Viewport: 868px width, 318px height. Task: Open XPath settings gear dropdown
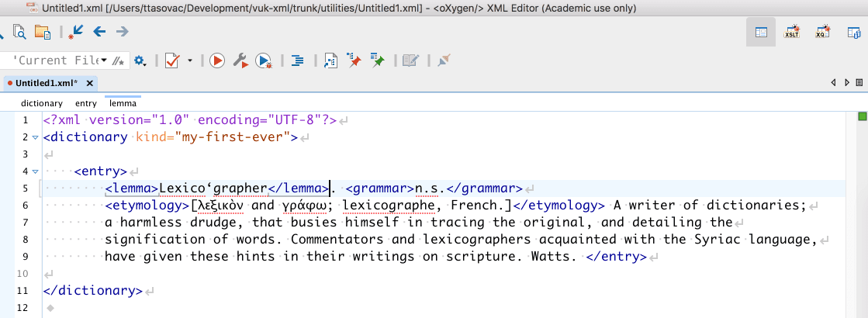140,60
